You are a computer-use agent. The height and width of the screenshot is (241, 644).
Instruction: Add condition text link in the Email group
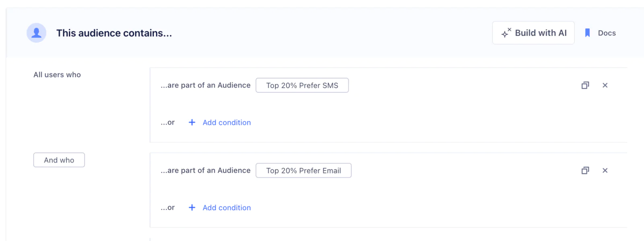pyautogui.click(x=227, y=208)
